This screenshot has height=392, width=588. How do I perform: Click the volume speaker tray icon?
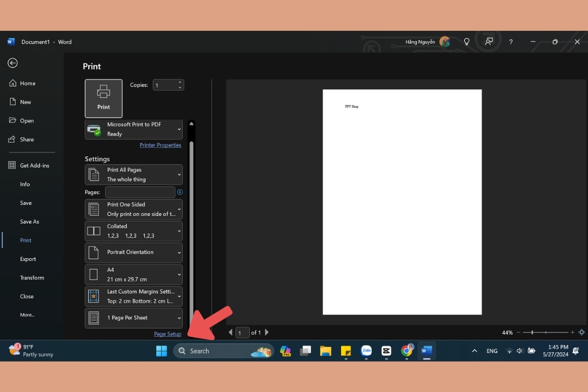pos(520,351)
